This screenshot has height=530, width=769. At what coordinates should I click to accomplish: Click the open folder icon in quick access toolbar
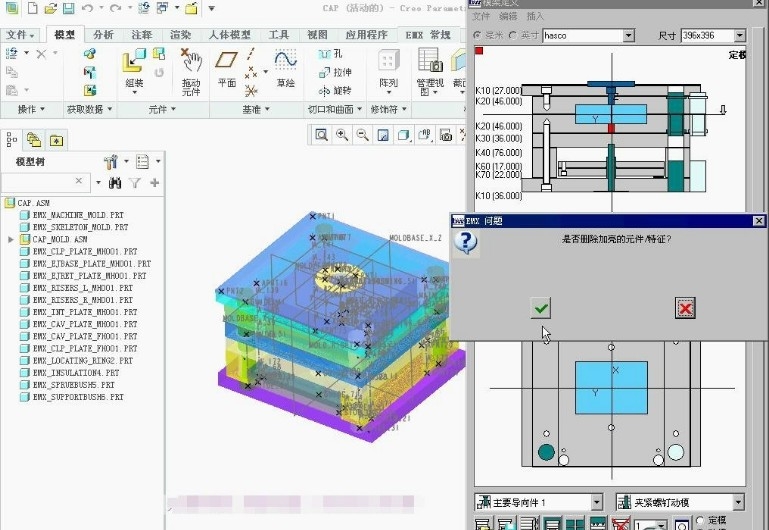(x=51, y=8)
